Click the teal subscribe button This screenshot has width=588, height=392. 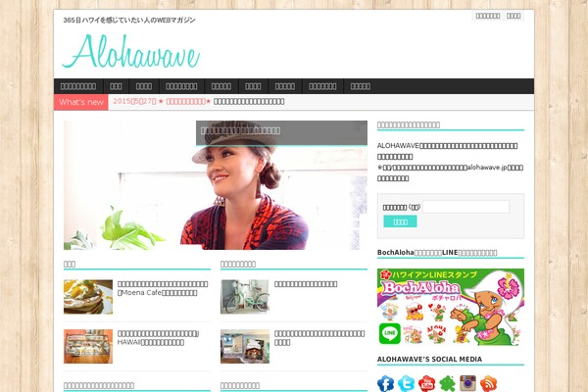pyautogui.click(x=400, y=221)
